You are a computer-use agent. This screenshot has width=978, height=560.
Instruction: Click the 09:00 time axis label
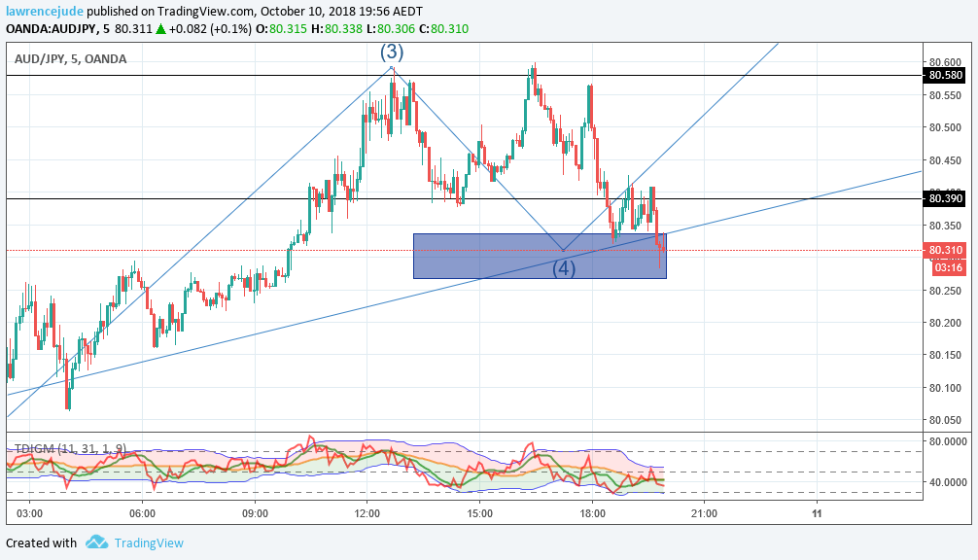255,514
